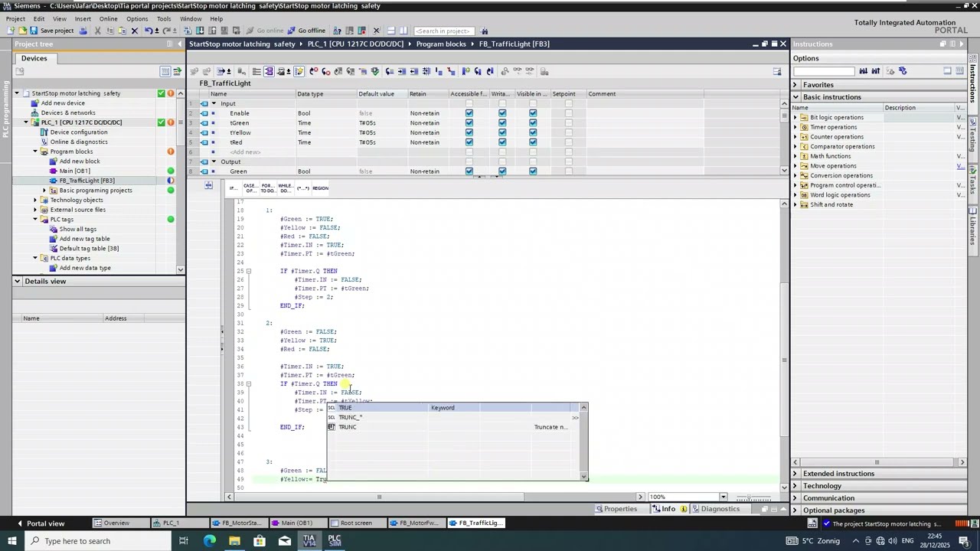The height and width of the screenshot is (551, 980).
Task: Switch to the Diagnostics tab
Action: point(720,509)
